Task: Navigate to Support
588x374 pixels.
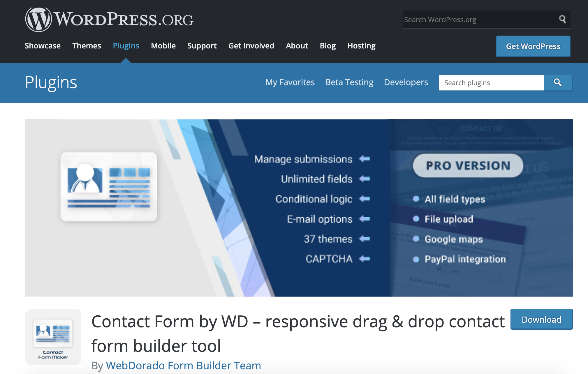Action: (202, 46)
